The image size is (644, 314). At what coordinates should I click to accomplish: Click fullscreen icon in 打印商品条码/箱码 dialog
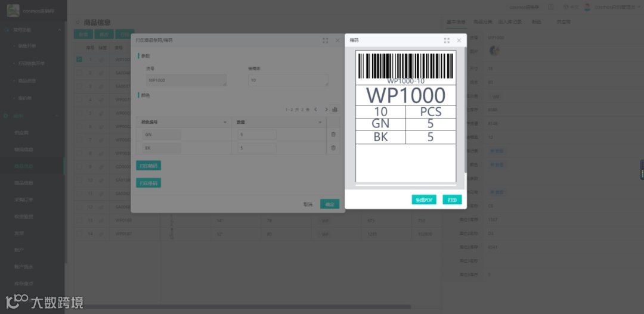click(326, 41)
